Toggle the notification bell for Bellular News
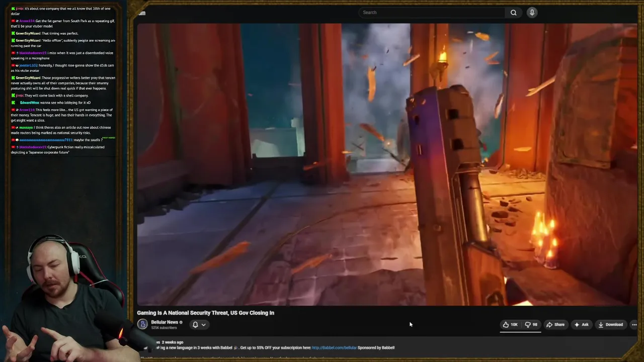The height and width of the screenshot is (362, 644). 195,325
